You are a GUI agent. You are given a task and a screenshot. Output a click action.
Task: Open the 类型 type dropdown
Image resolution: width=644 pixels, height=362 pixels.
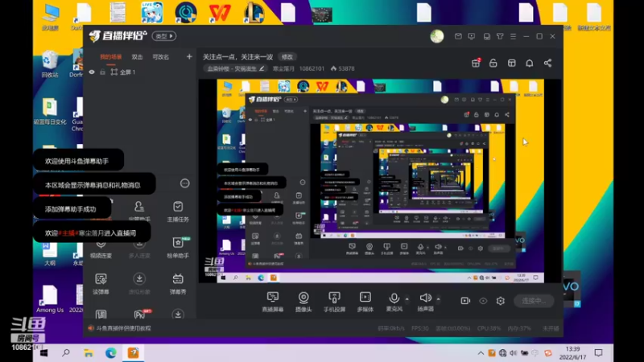click(x=164, y=36)
